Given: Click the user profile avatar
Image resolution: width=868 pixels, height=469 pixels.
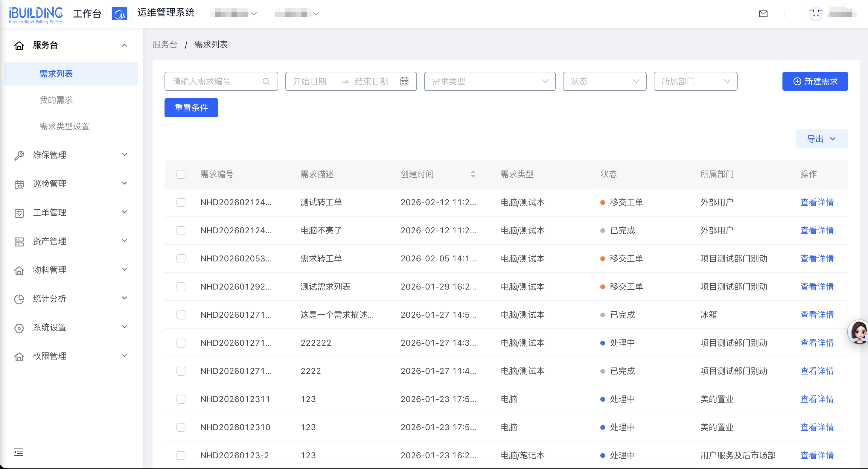Looking at the screenshot, I should point(815,14).
